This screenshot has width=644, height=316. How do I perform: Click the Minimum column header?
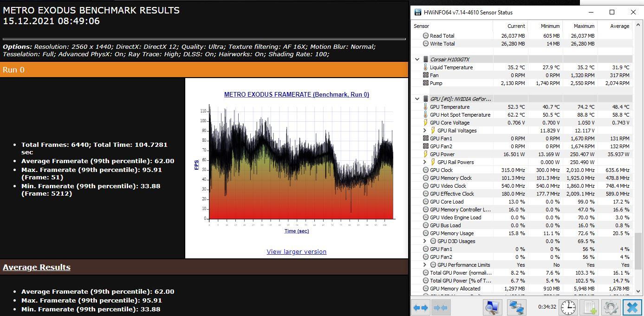pos(545,26)
